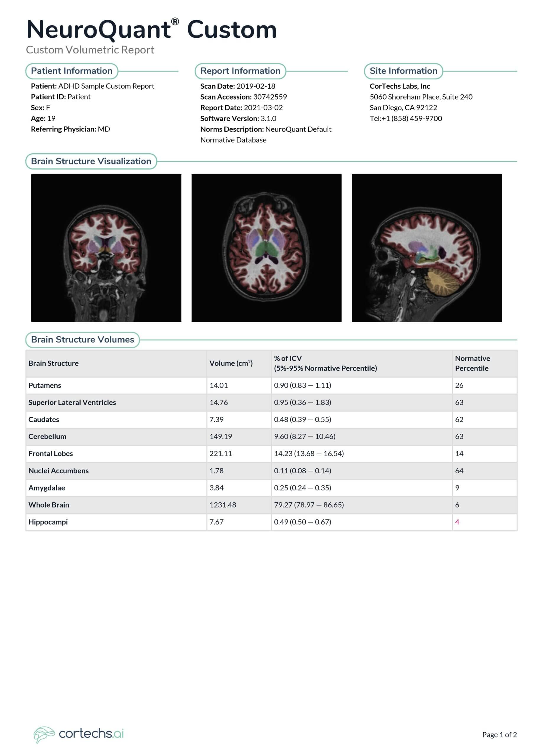Click Putamens percentile 26
The height and width of the screenshot is (756, 543).
[459, 385]
